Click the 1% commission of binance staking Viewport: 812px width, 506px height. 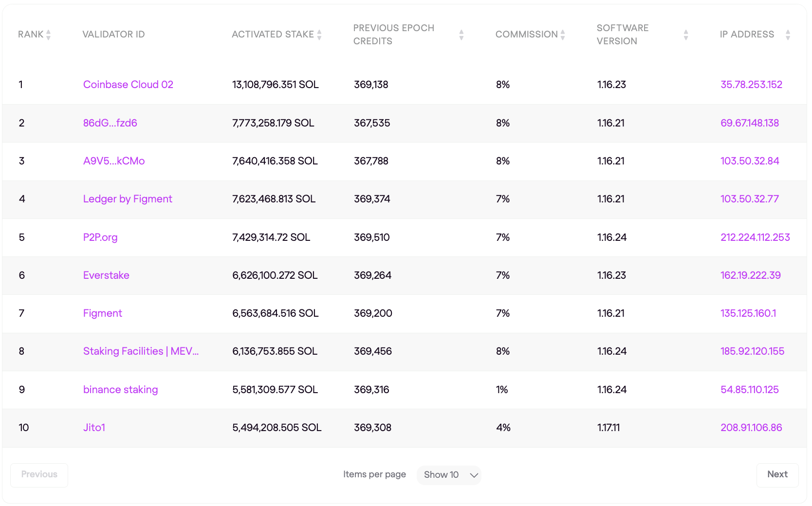click(x=502, y=390)
